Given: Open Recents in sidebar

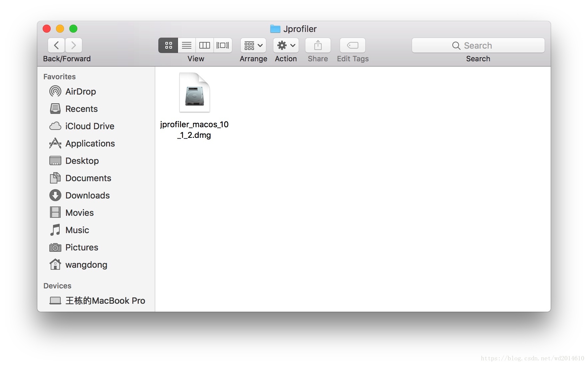Looking at the screenshot, I should pos(96,109).
